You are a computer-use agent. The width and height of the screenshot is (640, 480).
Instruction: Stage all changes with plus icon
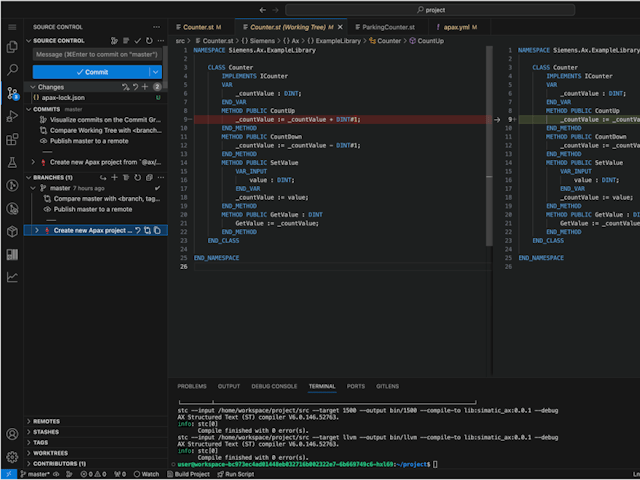point(145,87)
